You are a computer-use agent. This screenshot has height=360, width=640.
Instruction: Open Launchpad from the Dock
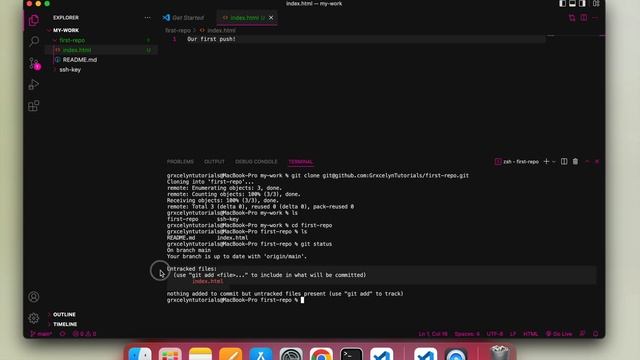click(170, 353)
